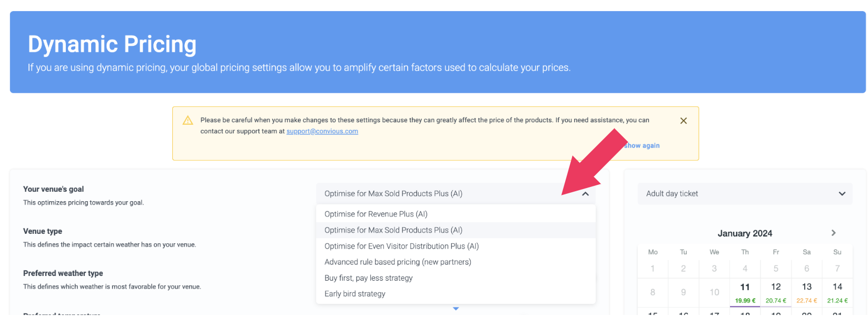Select January 14 with 21.24 € price
Image resolution: width=868 pixels, height=316 pixels.
tap(837, 292)
